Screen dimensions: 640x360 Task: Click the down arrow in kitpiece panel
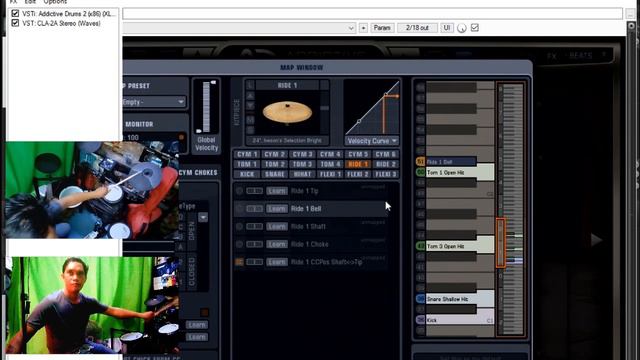pos(250,106)
